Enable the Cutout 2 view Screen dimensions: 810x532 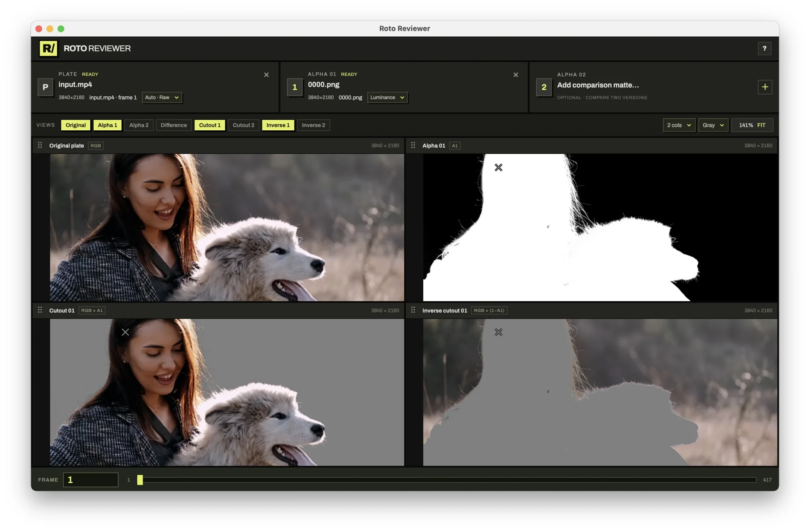(243, 125)
